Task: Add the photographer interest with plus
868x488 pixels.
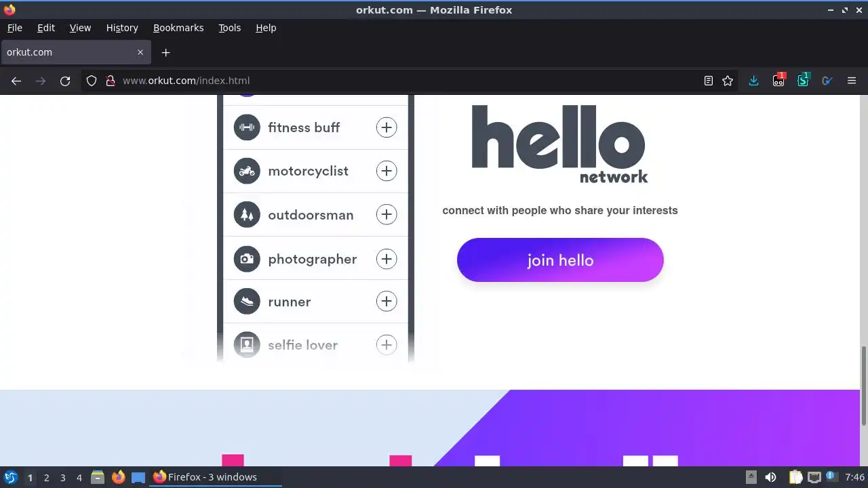Action: (x=387, y=259)
